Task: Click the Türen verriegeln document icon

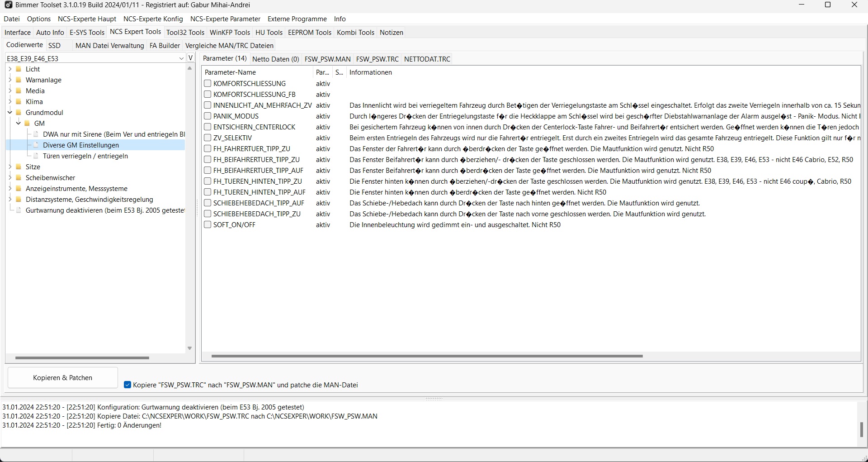Action: click(x=36, y=156)
